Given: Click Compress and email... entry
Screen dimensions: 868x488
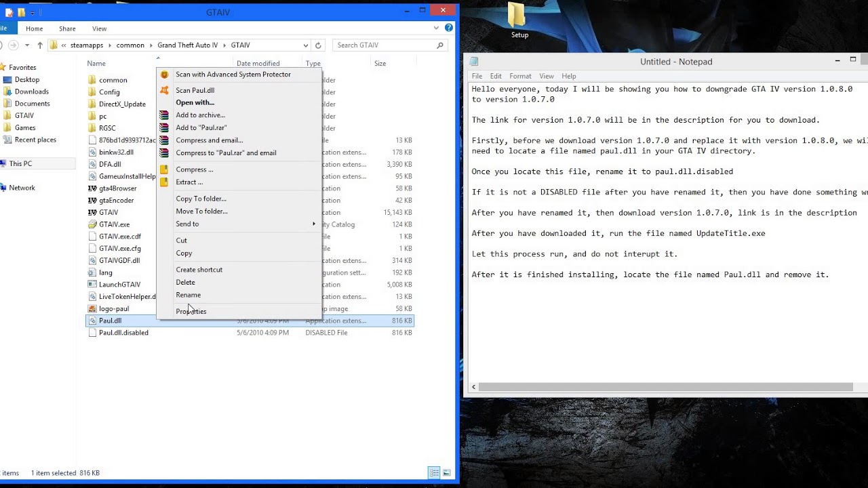Looking at the screenshot, I should [209, 140].
